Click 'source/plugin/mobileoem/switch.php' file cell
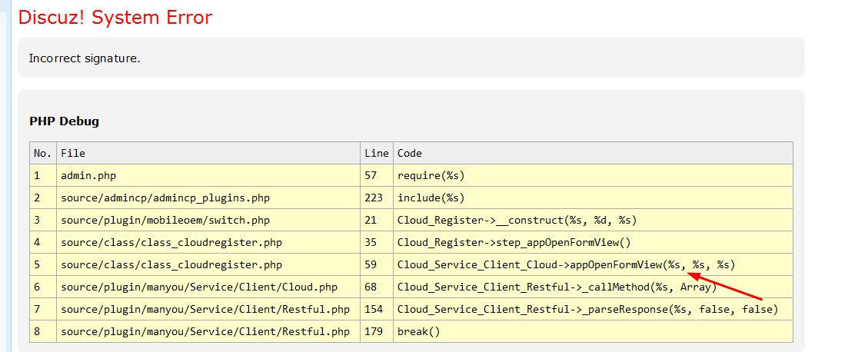This screenshot has width=868, height=352. 208,221
